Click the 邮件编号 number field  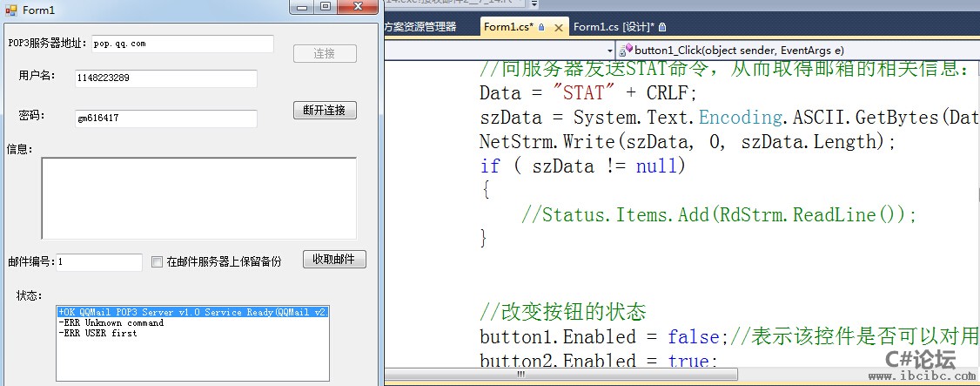tap(98, 261)
